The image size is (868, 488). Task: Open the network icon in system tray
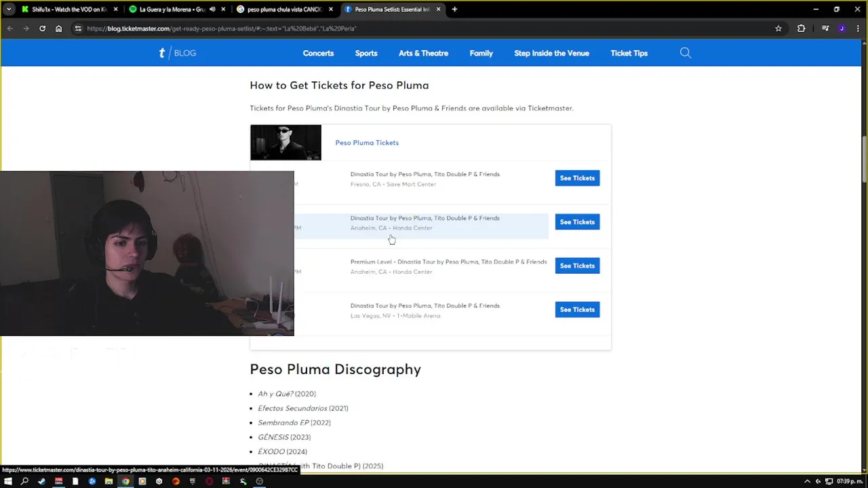tap(829, 481)
